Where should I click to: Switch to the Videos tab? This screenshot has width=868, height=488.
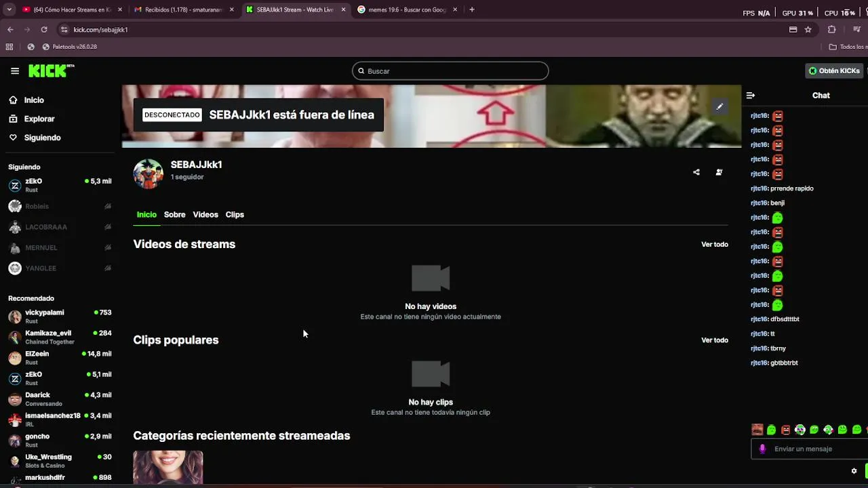[x=205, y=214]
